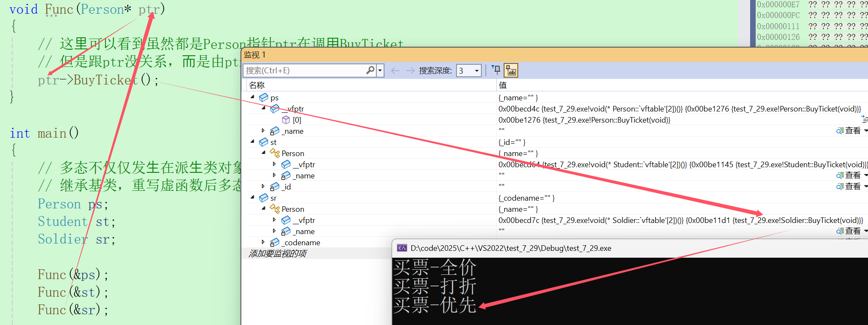Select the 监视 1 panel title tab

[255, 55]
